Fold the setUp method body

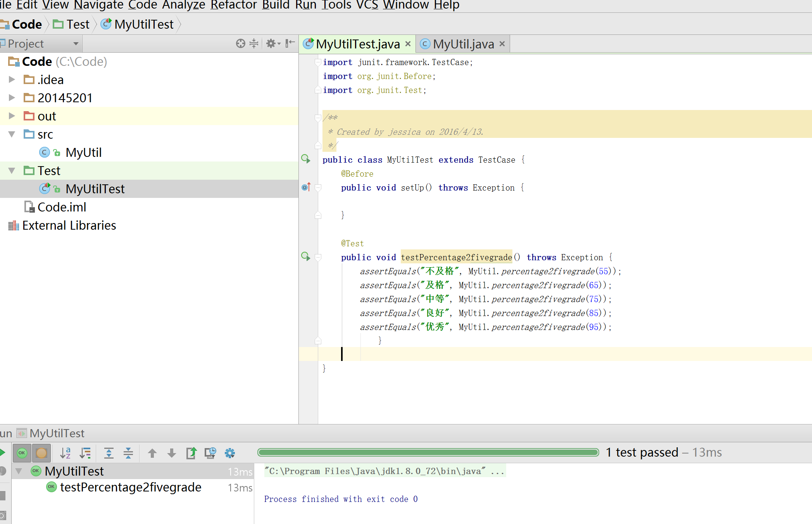pos(318,187)
